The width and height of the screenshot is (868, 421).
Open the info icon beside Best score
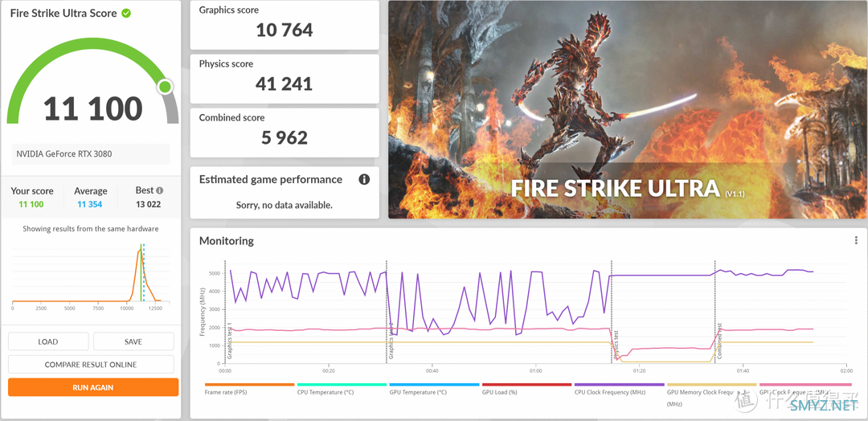[159, 190]
